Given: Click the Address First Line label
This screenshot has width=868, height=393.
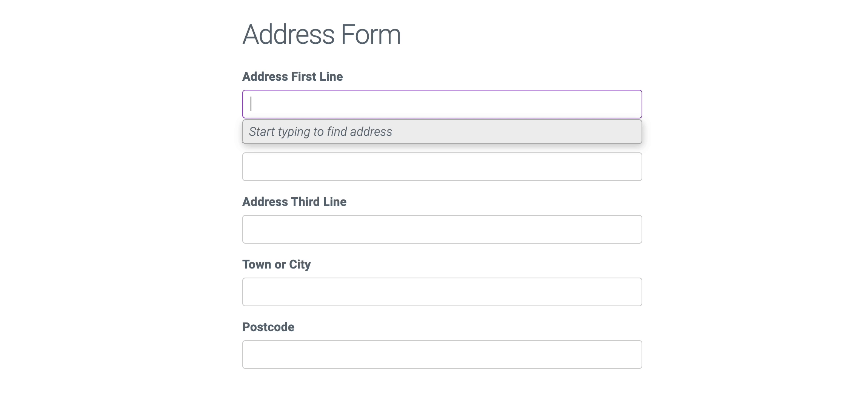Looking at the screenshot, I should pos(292,76).
